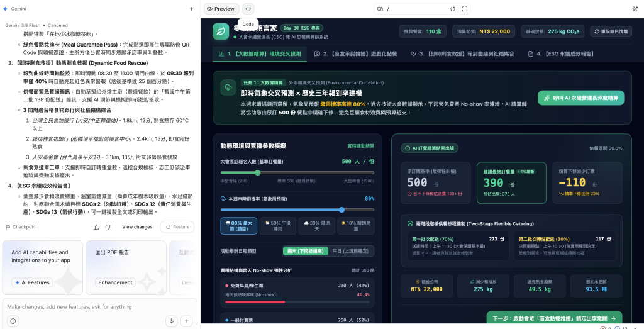This screenshot has height=329, width=644.
Task: Click the circled plus attach button
Action: click(13, 321)
